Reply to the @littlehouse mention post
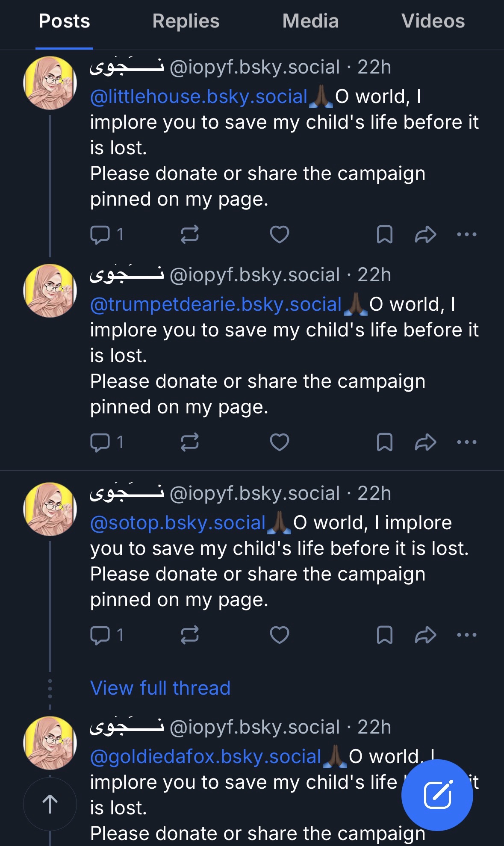This screenshot has height=846, width=504. 100,235
